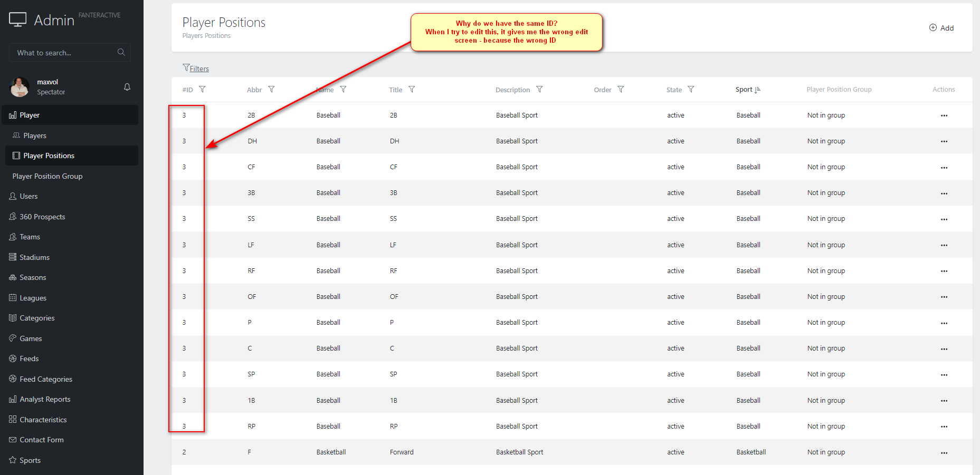Image resolution: width=980 pixels, height=475 pixels.
Task: Open the Teams section
Action: [70, 237]
